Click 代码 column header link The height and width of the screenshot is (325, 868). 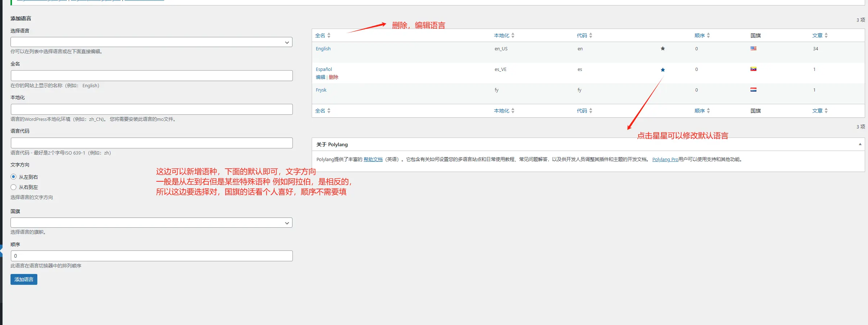(582, 35)
